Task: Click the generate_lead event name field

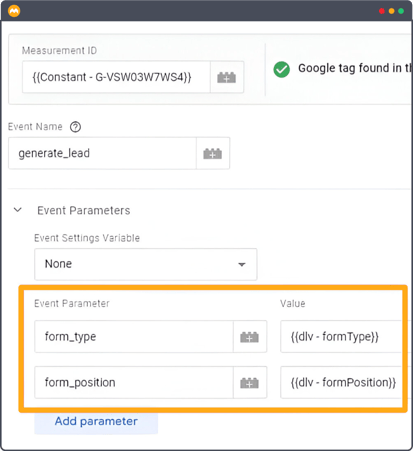Action: (102, 153)
